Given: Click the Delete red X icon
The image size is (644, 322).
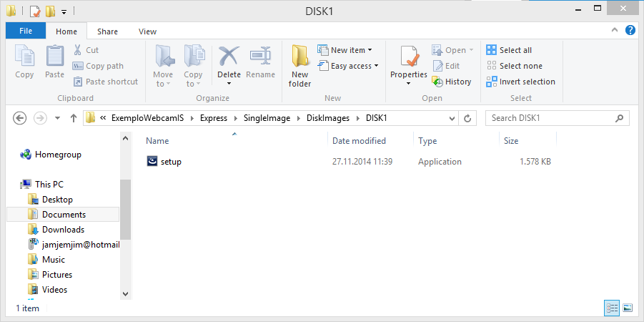Looking at the screenshot, I should [x=229, y=57].
